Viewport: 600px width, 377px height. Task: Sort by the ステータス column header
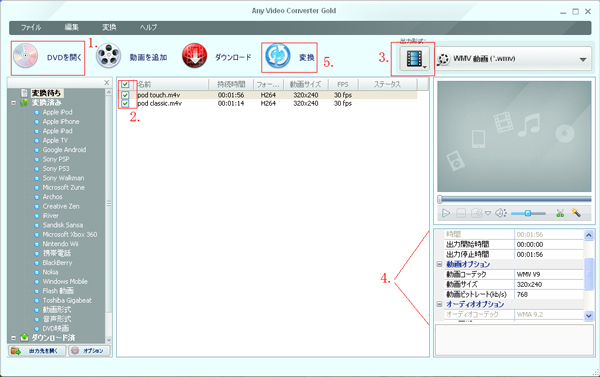pyautogui.click(x=387, y=84)
